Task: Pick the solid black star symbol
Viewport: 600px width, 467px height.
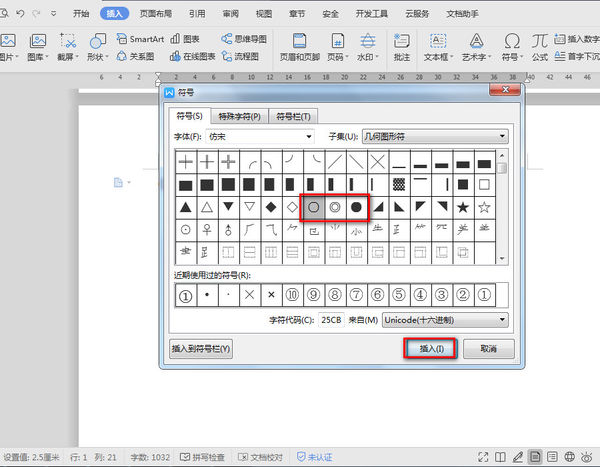Action: click(463, 207)
